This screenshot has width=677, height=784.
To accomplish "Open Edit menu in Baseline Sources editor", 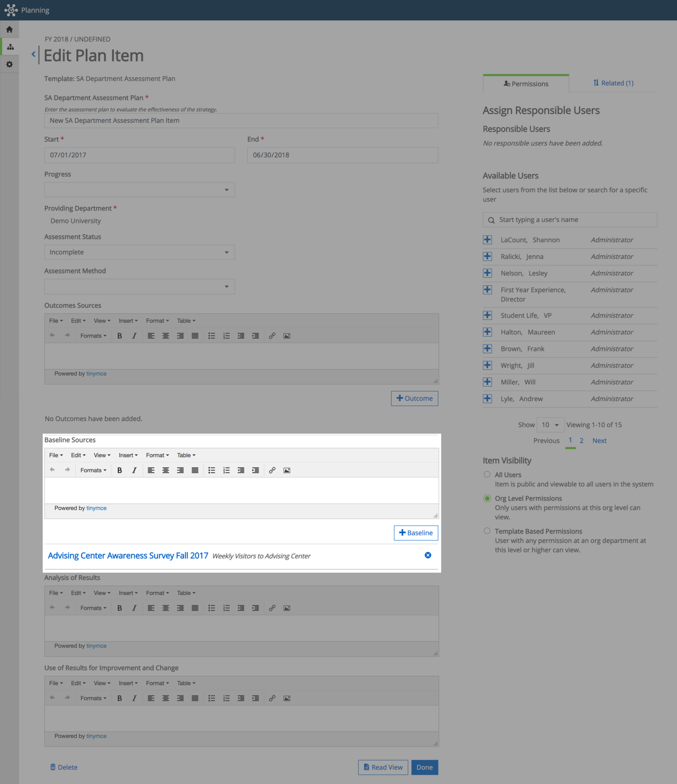I will coord(78,455).
